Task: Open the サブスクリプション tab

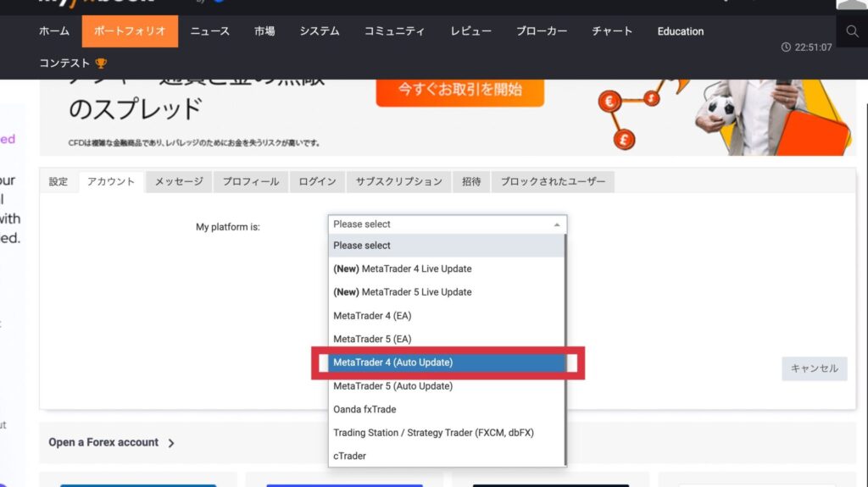Action: pyautogui.click(x=398, y=181)
